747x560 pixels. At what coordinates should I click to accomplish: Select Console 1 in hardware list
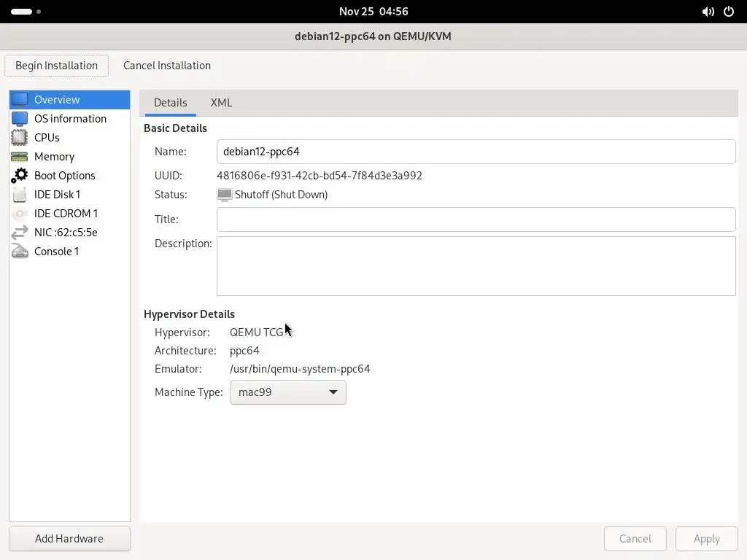[69, 252]
